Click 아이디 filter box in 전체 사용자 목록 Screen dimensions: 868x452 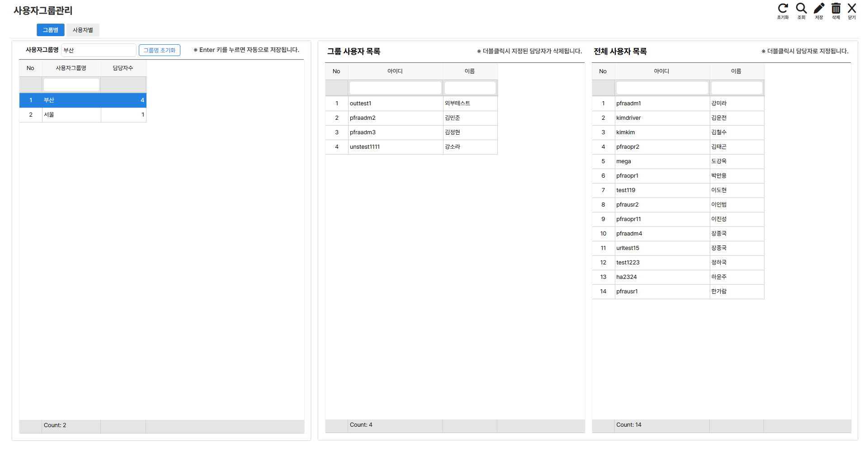coord(662,88)
